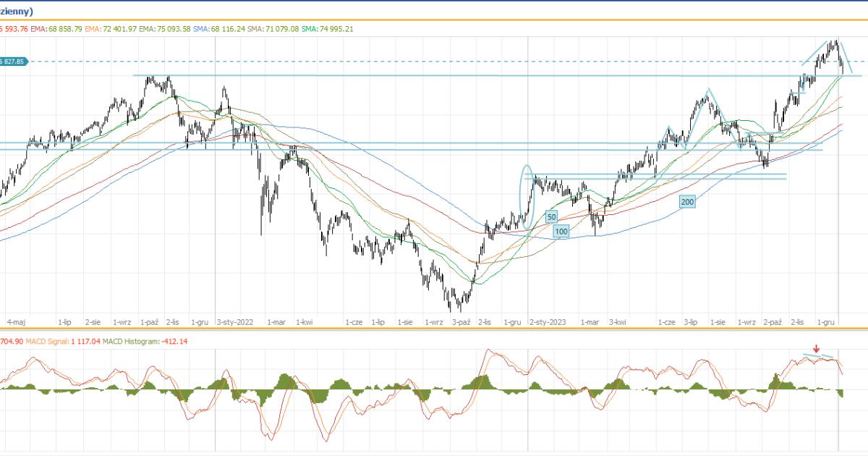Click the dashed current price line
Screen dimensions: 868x456
pos(434,62)
